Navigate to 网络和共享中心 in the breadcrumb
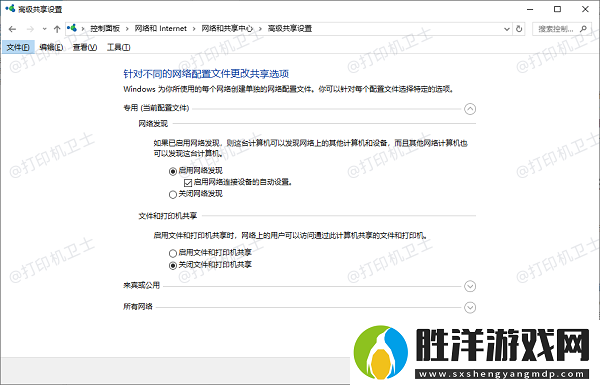The height and width of the screenshot is (385, 600). coord(227,29)
